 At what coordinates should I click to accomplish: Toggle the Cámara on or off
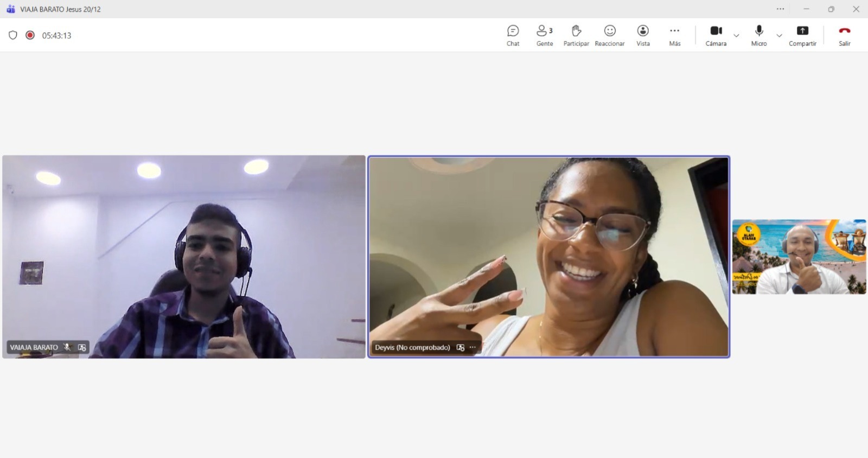(716, 35)
